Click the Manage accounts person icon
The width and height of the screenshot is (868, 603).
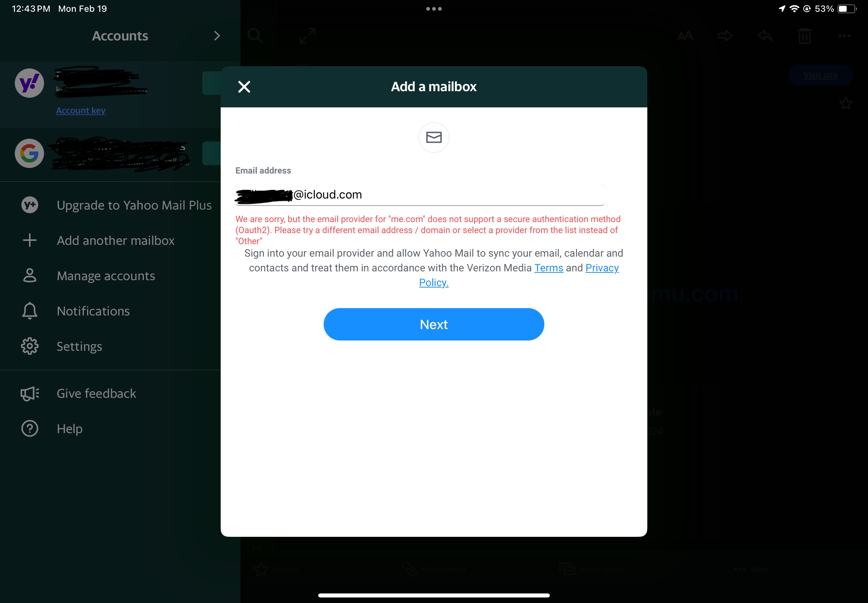pyautogui.click(x=29, y=275)
